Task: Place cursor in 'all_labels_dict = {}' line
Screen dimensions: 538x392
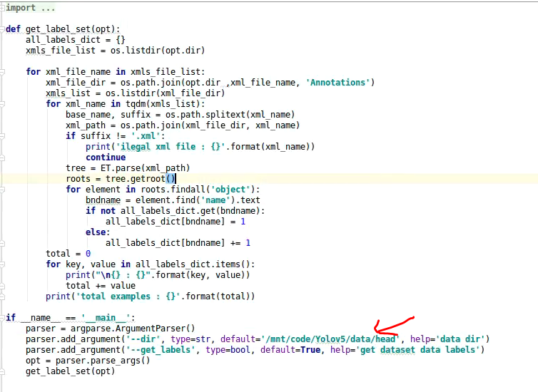Action: 76,40
